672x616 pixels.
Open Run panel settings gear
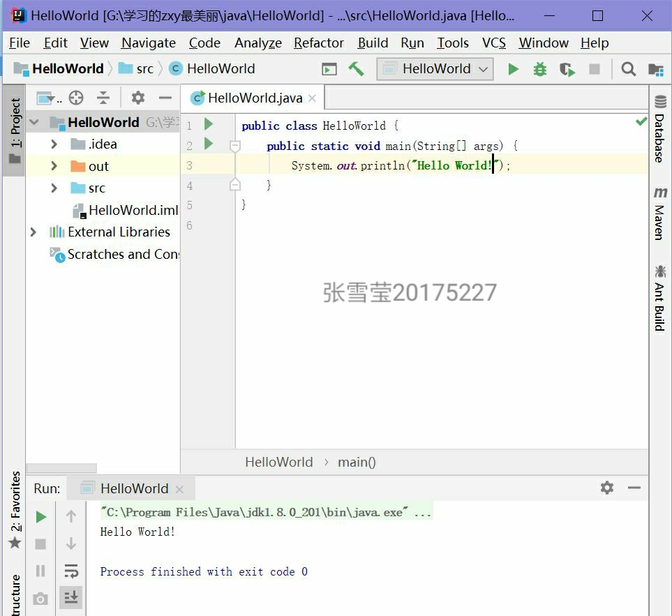[607, 488]
